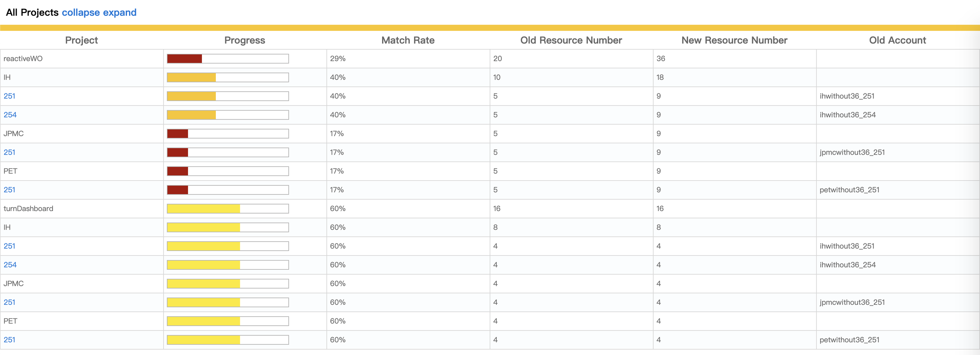Click the Old Resource Number header

(571, 40)
